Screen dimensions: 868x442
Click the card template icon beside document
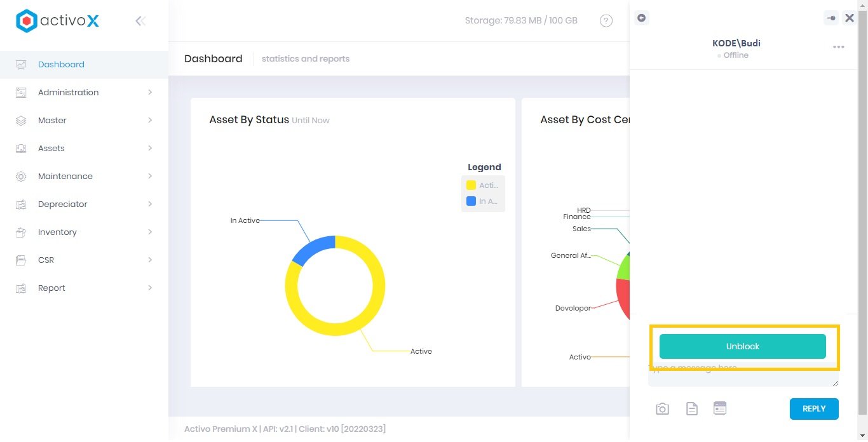click(x=719, y=408)
